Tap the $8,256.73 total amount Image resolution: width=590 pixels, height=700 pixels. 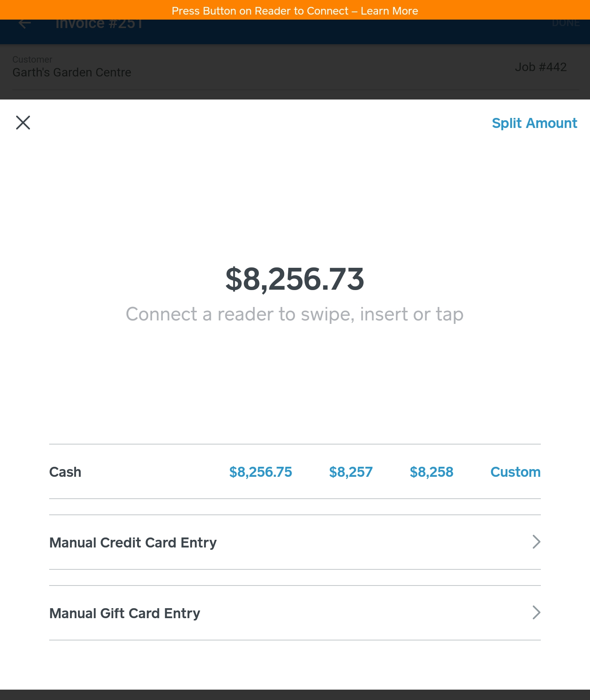tap(295, 279)
